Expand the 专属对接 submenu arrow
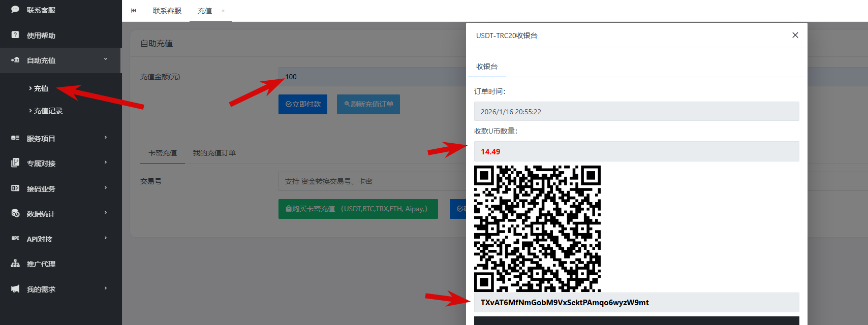868x325 pixels. point(106,162)
